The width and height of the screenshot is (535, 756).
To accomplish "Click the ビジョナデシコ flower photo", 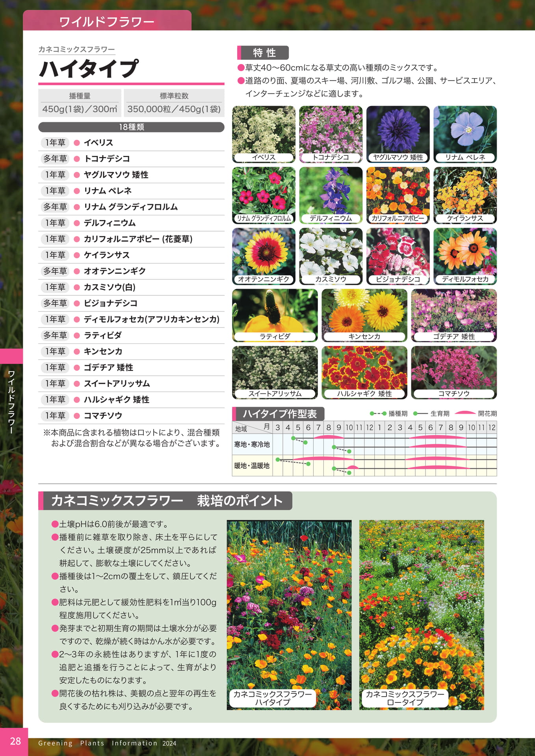I will 398,256.
